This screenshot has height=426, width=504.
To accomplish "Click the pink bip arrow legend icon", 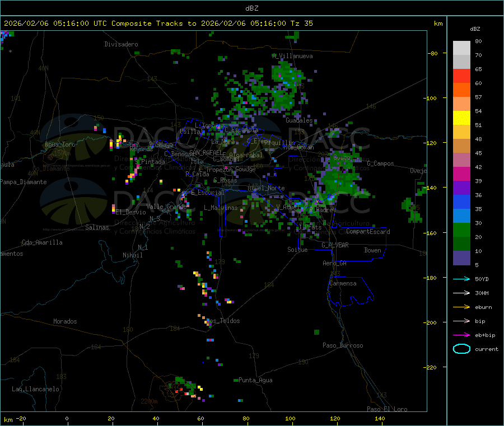I will [461, 321].
